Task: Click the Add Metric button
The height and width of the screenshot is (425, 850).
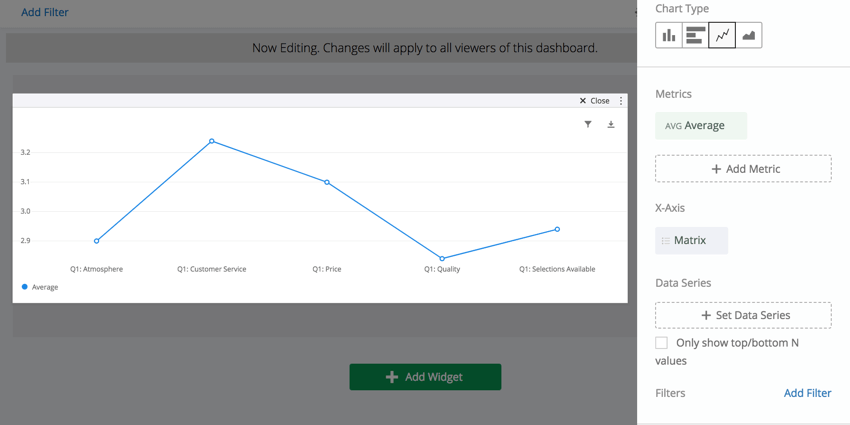Action: point(743,169)
